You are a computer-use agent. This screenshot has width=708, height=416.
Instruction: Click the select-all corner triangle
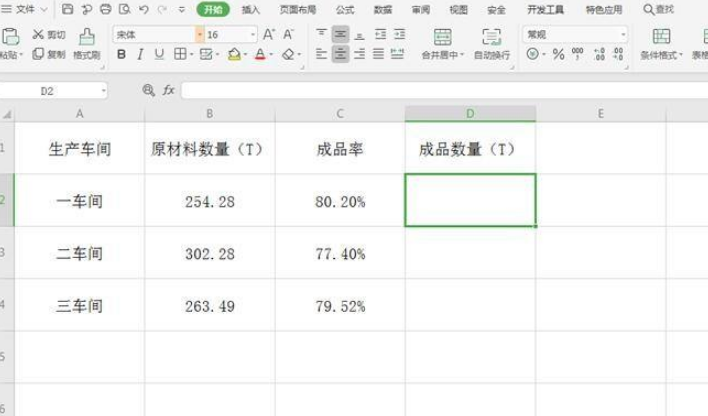7,114
